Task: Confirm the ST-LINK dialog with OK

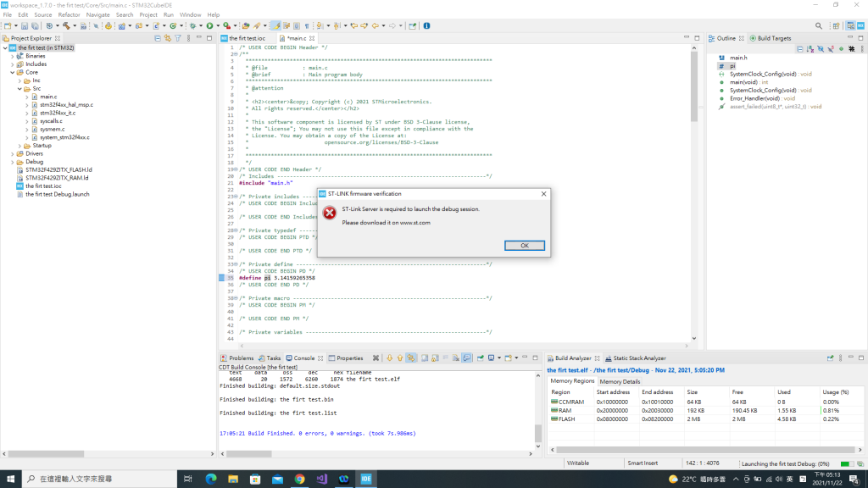Action: 524,246
